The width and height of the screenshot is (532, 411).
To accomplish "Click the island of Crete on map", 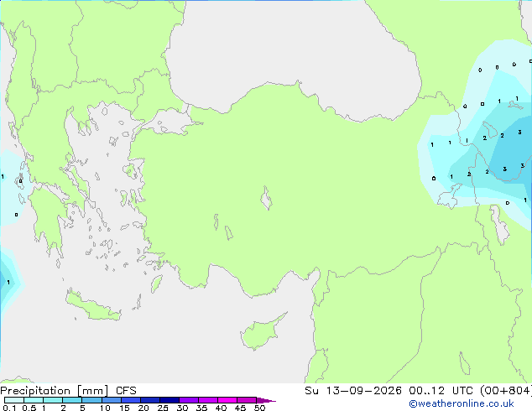I will tap(92, 306).
